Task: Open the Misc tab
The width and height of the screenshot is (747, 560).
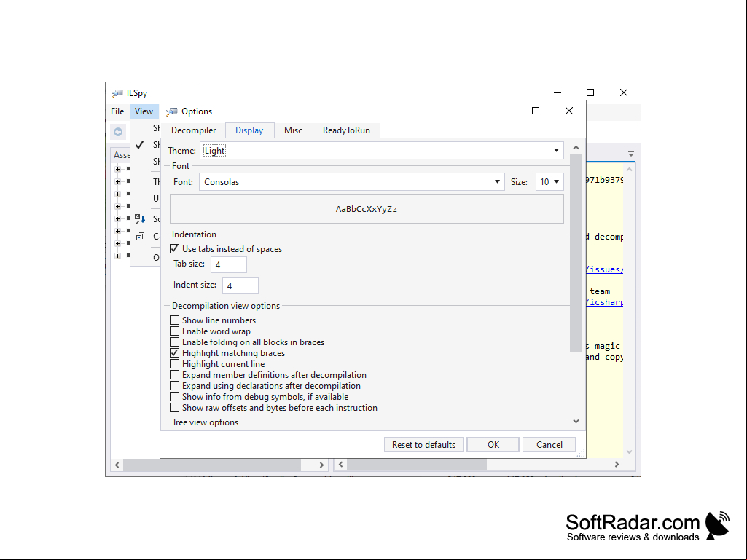Action: (x=293, y=130)
